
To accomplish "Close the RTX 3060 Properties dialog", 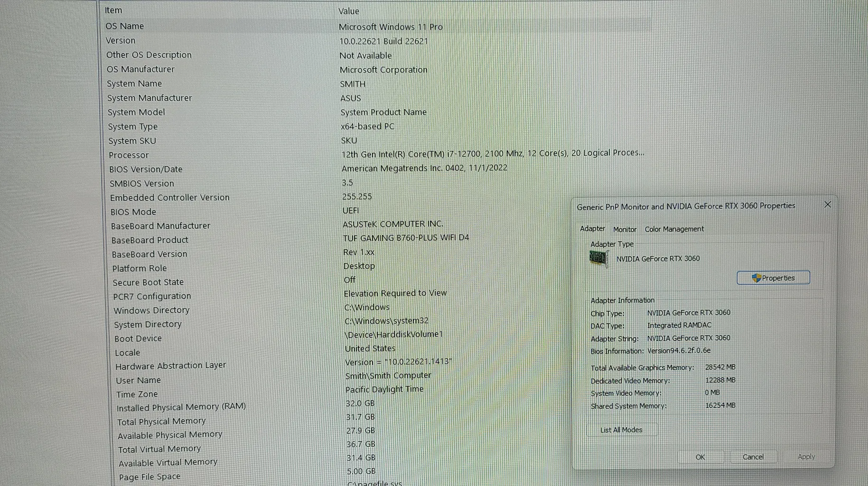I will pyautogui.click(x=828, y=205).
